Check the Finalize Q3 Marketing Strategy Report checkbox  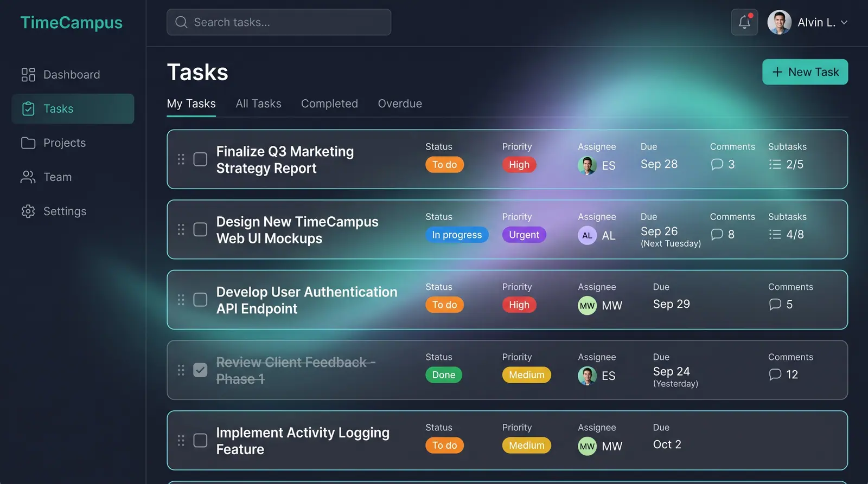coord(200,159)
